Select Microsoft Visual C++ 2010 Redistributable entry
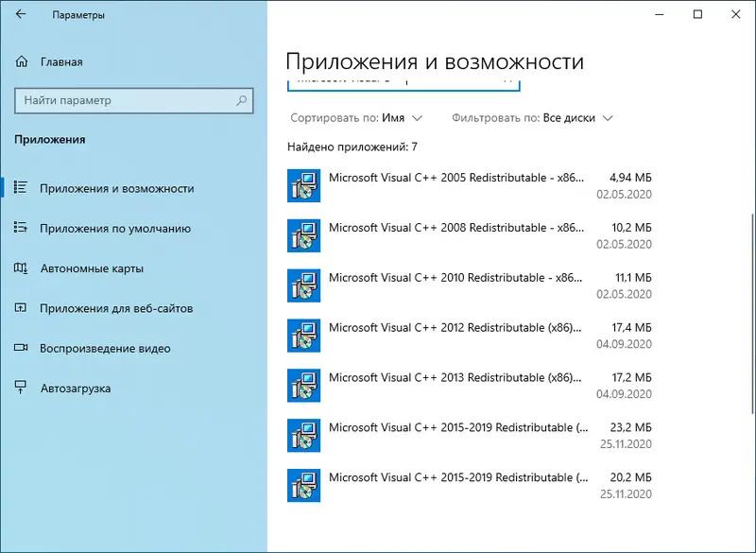 tap(470, 285)
